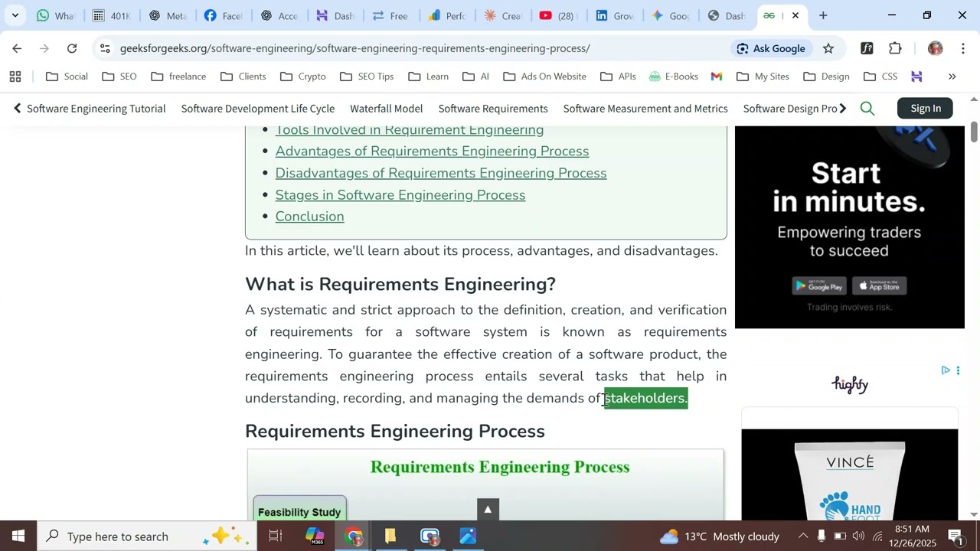The width and height of the screenshot is (980, 551).
Task: Show hidden system tray icons
Action: [802, 536]
